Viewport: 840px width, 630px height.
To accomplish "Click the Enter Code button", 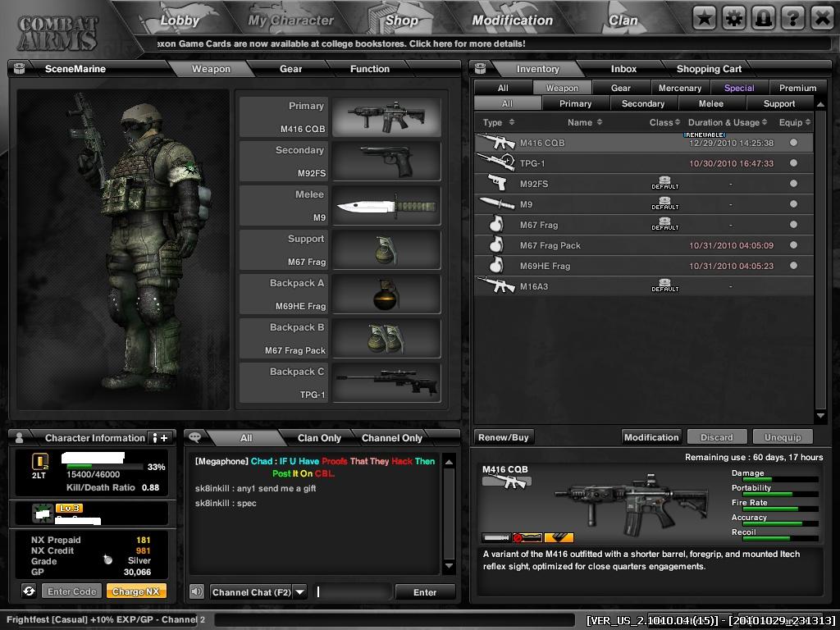I will [x=72, y=591].
